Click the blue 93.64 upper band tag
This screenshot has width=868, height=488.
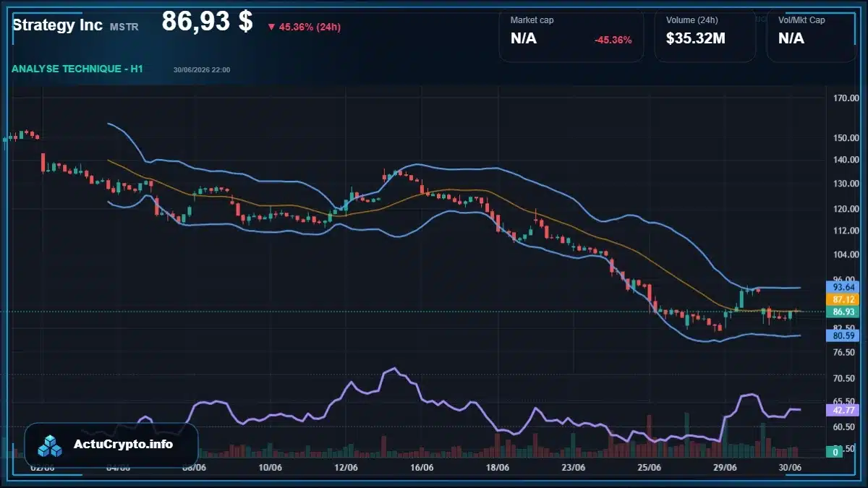click(x=843, y=287)
